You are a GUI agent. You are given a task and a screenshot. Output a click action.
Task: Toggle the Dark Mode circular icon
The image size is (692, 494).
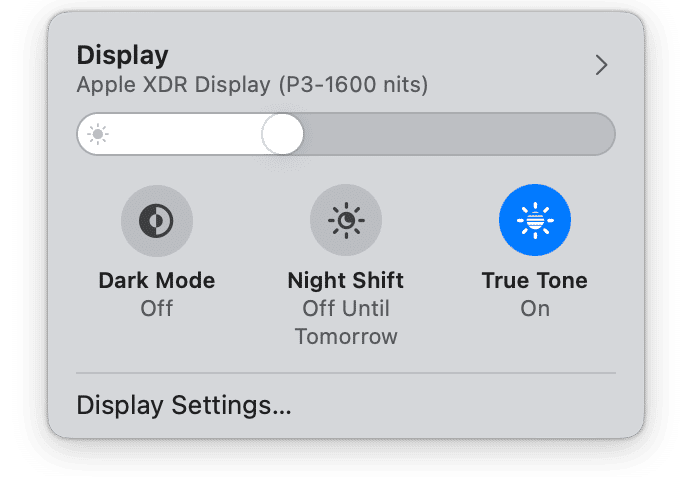point(156,221)
